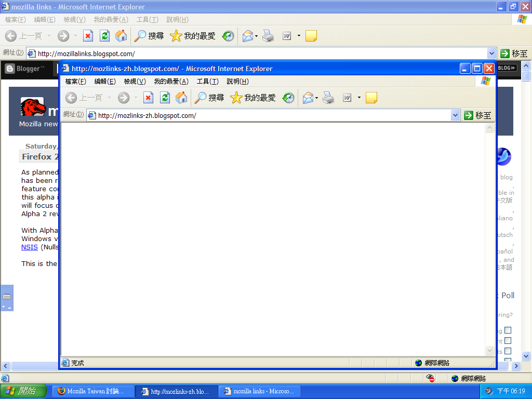Click yellow note icon in front window
The width and height of the screenshot is (532, 399).
(371, 98)
